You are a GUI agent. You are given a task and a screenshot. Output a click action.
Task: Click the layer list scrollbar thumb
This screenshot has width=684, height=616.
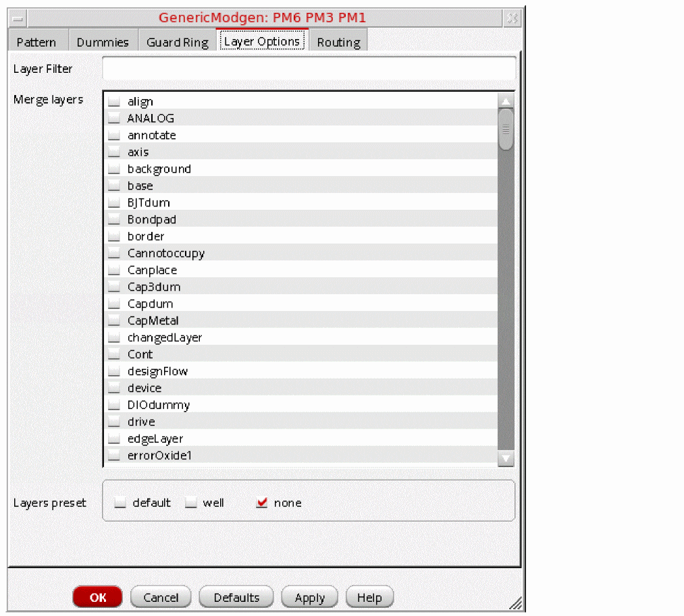506,130
